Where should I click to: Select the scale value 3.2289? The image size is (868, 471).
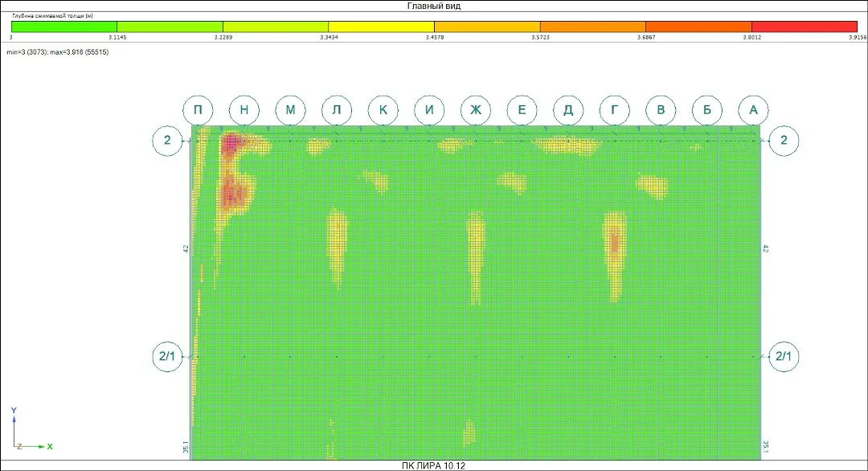(223, 37)
